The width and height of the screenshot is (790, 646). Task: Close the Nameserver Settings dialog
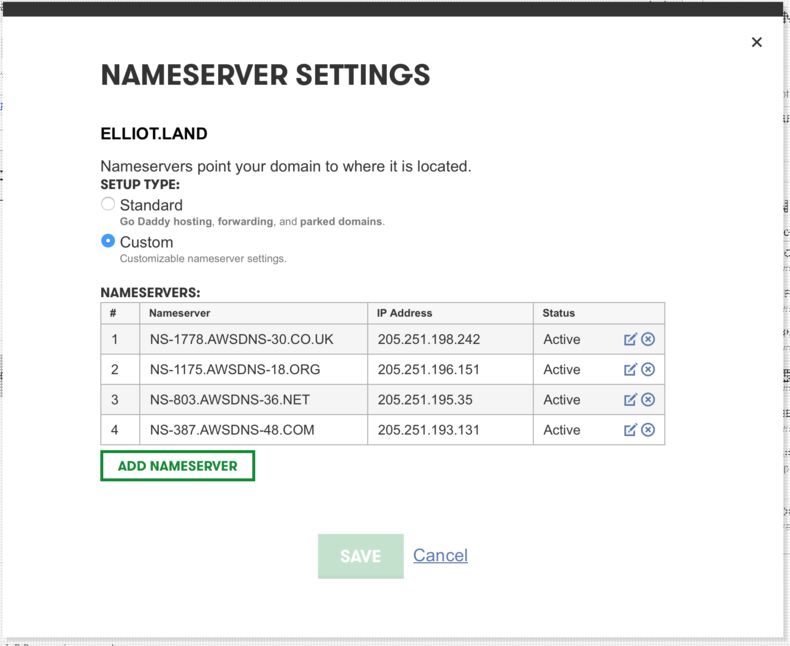coord(756,42)
